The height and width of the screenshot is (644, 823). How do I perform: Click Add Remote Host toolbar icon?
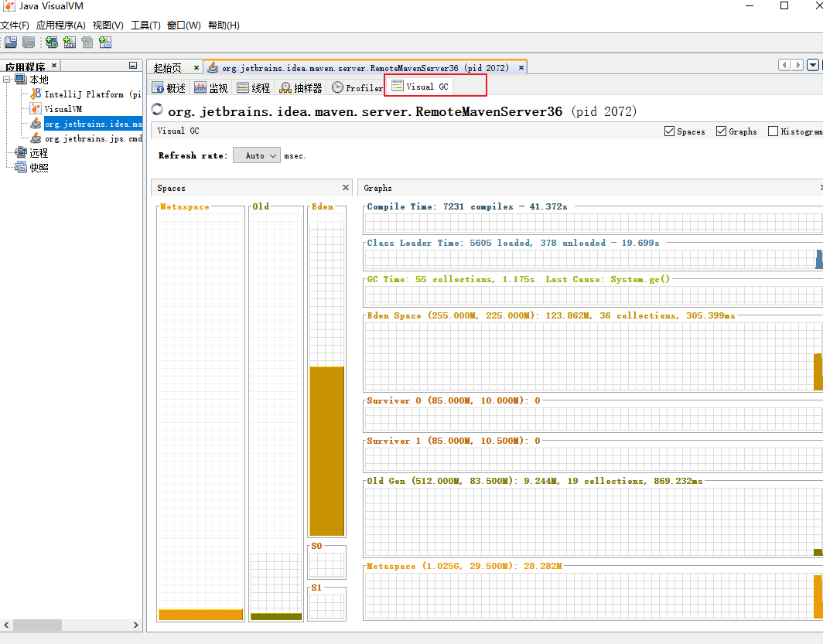51,43
